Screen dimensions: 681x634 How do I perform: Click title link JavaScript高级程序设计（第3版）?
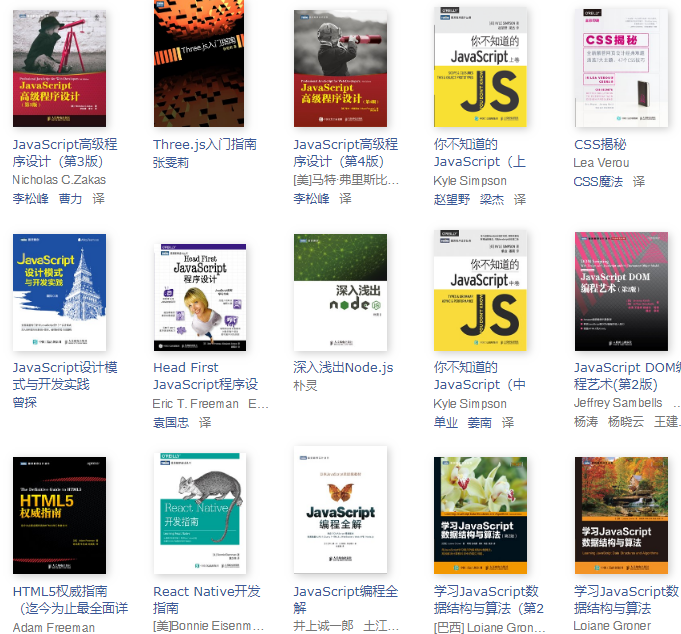(65, 153)
